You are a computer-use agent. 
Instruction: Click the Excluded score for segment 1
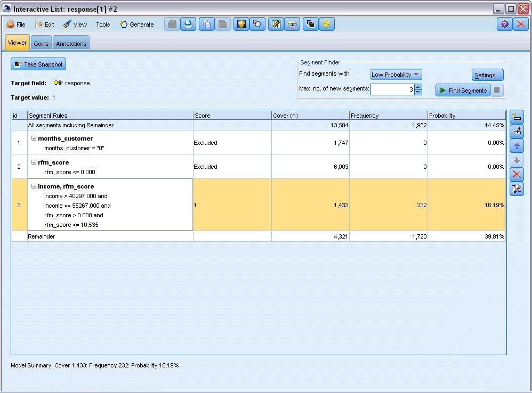coord(205,143)
